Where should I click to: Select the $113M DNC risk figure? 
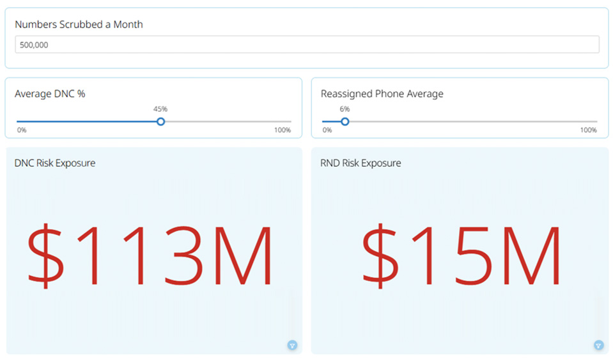(150, 255)
